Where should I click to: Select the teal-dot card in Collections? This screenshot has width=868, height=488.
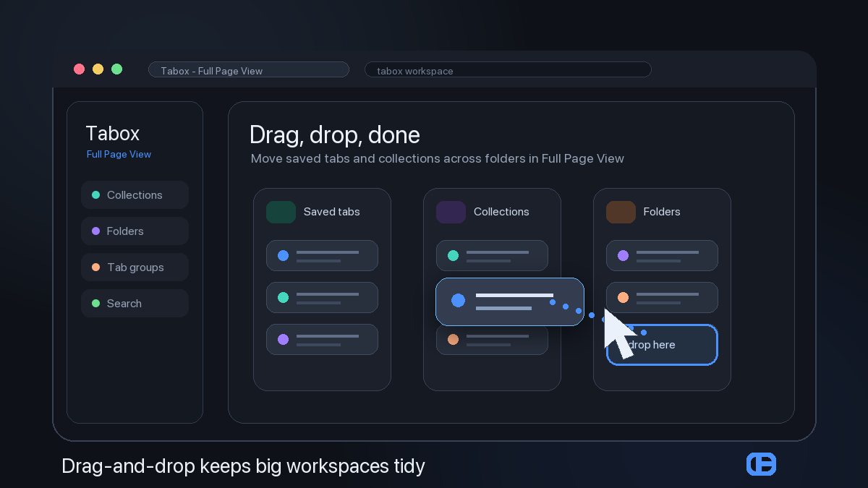pos(492,255)
